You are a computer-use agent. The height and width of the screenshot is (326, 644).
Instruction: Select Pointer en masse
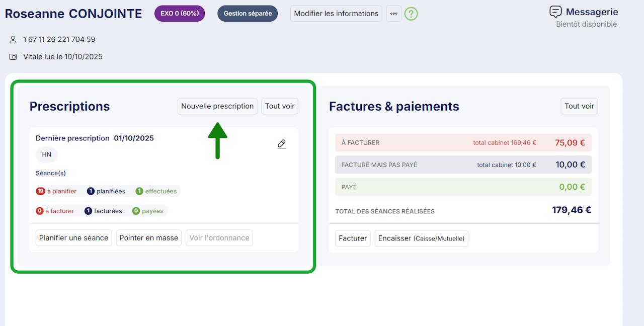pyautogui.click(x=149, y=238)
